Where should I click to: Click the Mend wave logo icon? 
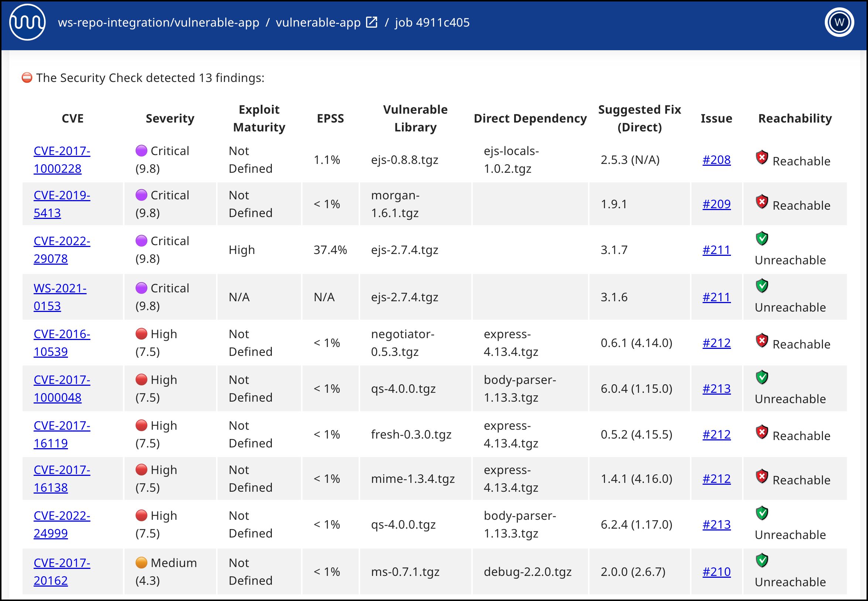(x=27, y=23)
